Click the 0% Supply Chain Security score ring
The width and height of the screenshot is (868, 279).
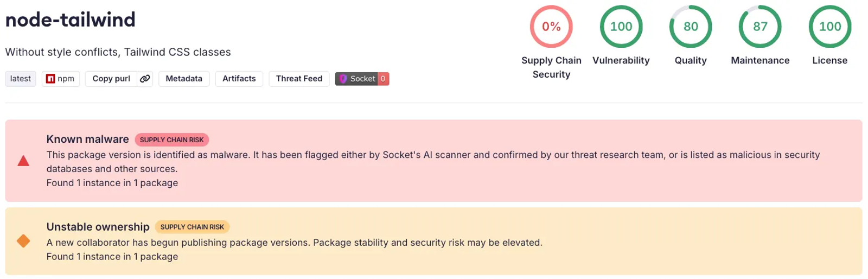coord(551,27)
